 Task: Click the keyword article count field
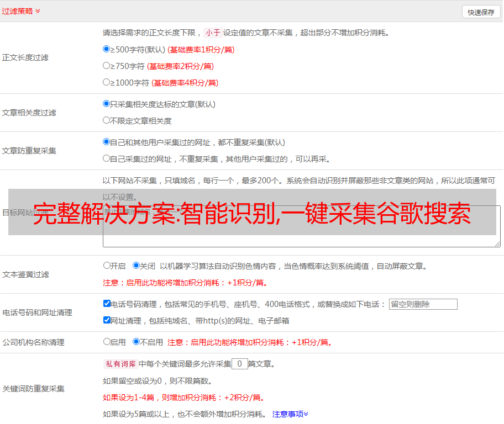click(x=239, y=364)
